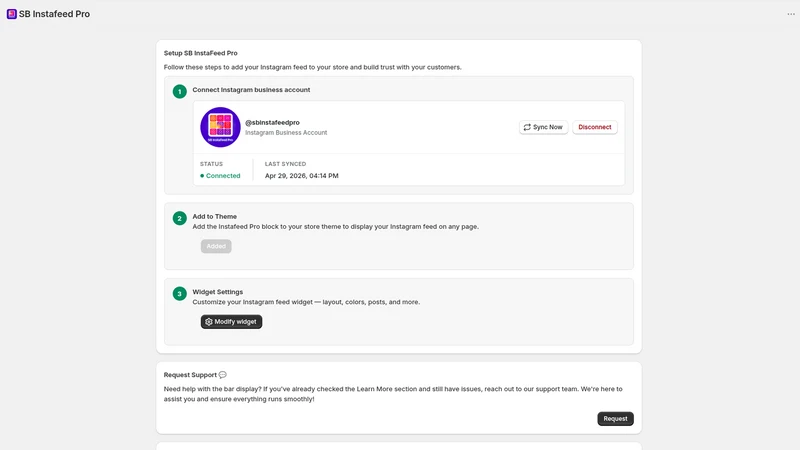Click the 'Connect Instagram business account' heading

pos(251,90)
